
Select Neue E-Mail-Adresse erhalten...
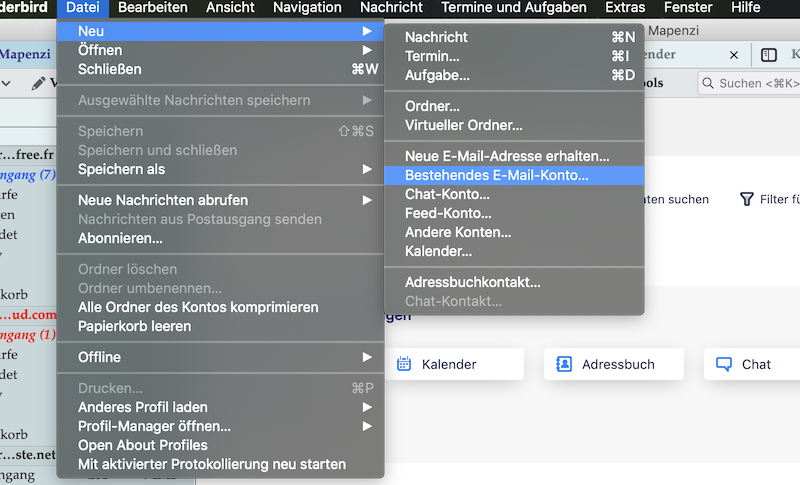[514, 156]
